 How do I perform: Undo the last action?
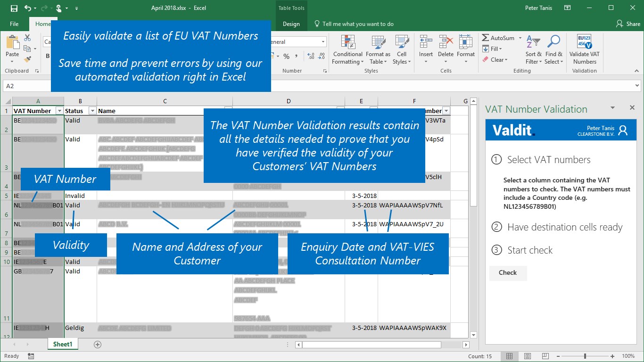click(28, 8)
